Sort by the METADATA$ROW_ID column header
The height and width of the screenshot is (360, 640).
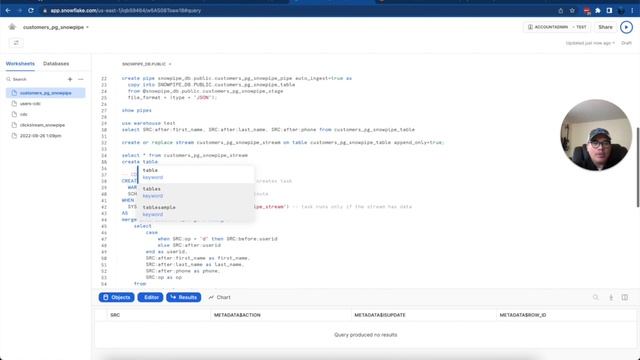click(523, 315)
